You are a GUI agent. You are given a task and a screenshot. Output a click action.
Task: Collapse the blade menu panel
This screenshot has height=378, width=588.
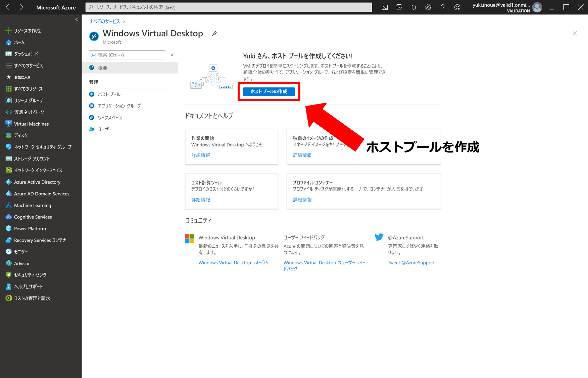point(172,55)
